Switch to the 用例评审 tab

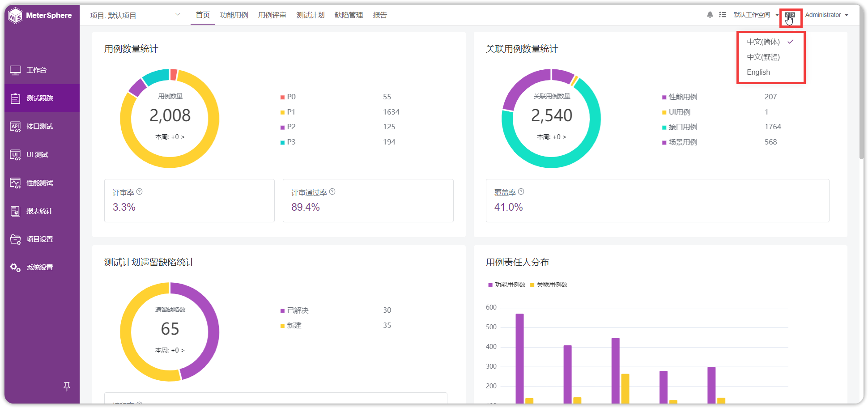272,15
